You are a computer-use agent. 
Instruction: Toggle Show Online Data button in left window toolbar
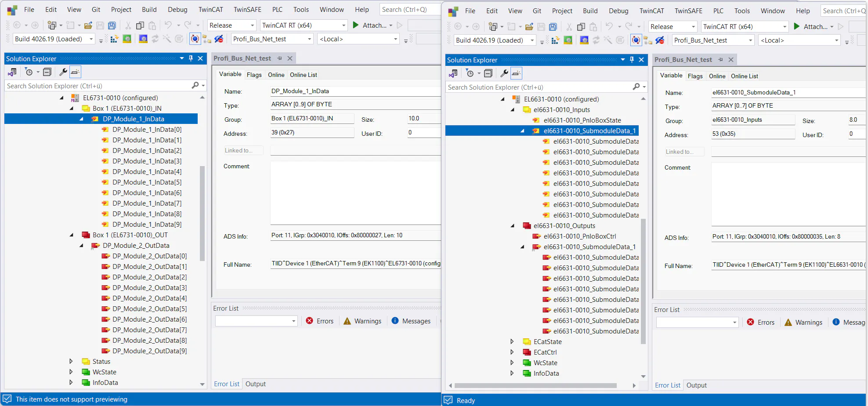point(195,39)
